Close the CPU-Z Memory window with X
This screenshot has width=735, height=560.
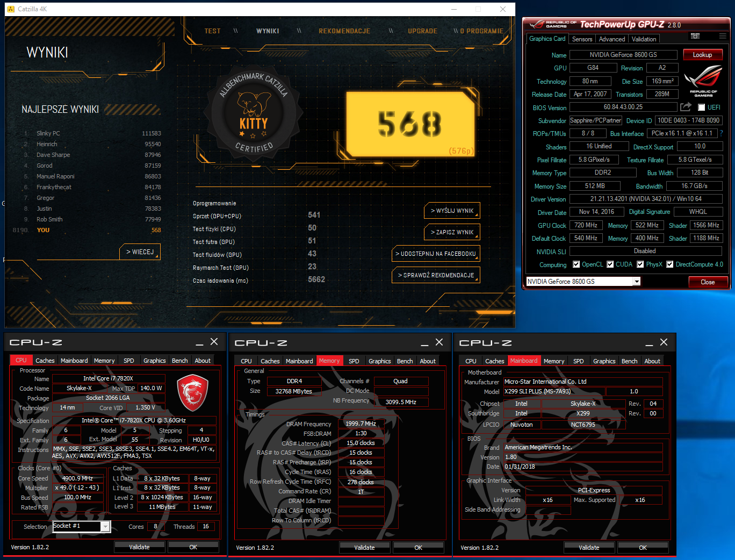tap(439, 342)
